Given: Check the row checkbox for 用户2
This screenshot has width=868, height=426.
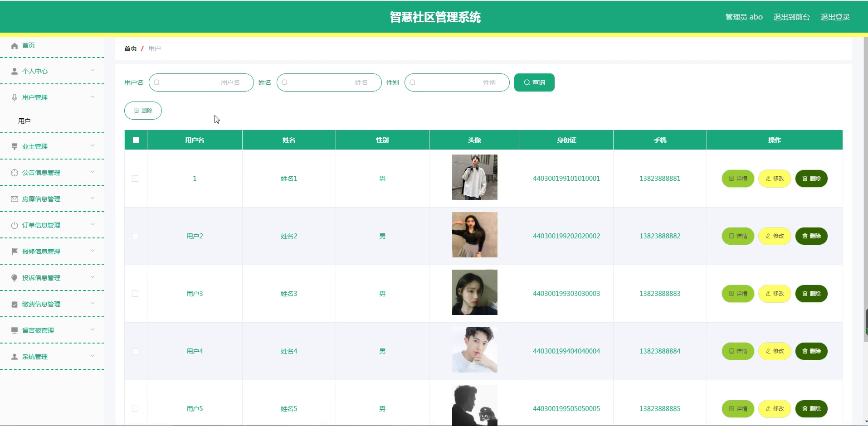Looking at the screenshot, I should 135,236.
